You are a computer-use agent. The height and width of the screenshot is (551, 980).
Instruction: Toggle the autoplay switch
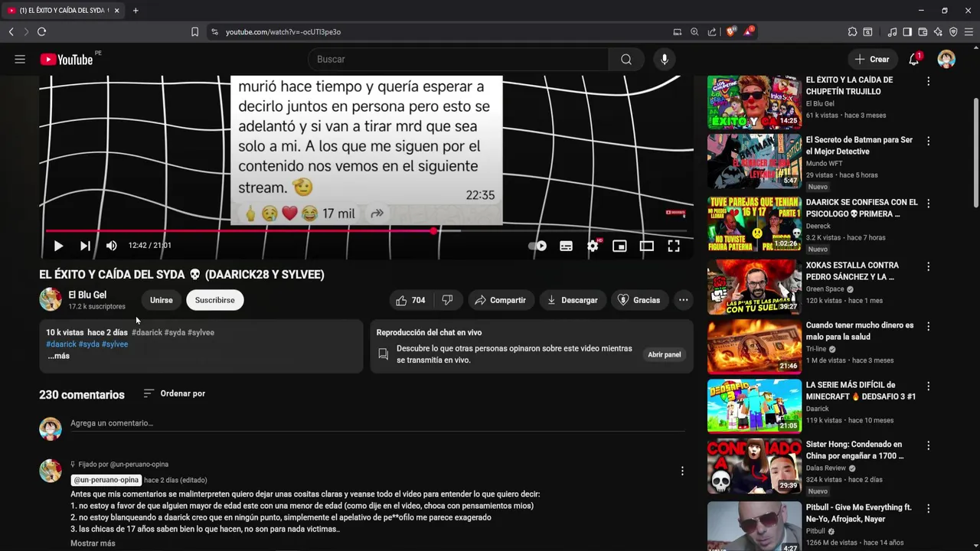pyautogui.click(x=537, y=246)
